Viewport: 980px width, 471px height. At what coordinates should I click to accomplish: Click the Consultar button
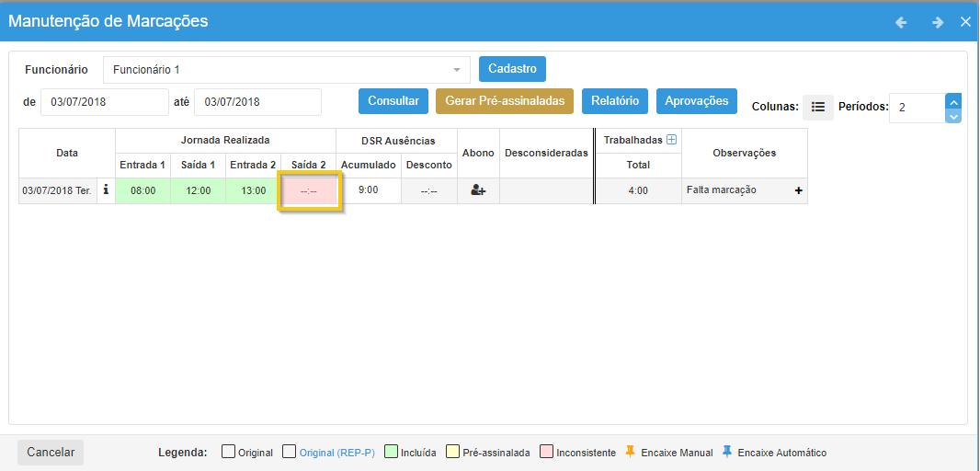point(393,101)
